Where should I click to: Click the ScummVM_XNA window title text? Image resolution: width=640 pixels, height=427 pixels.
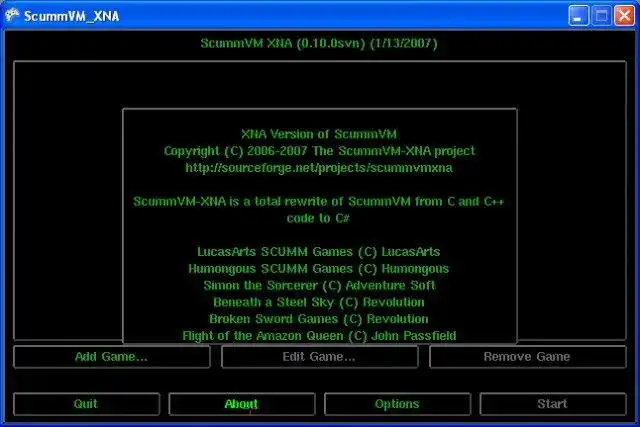click(x=71, y=16)
